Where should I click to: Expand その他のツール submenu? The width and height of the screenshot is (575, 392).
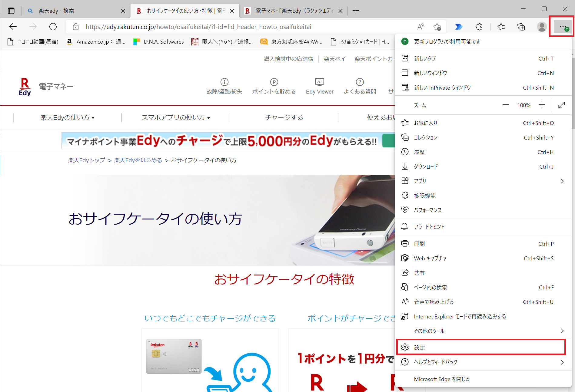click(484, 331)
